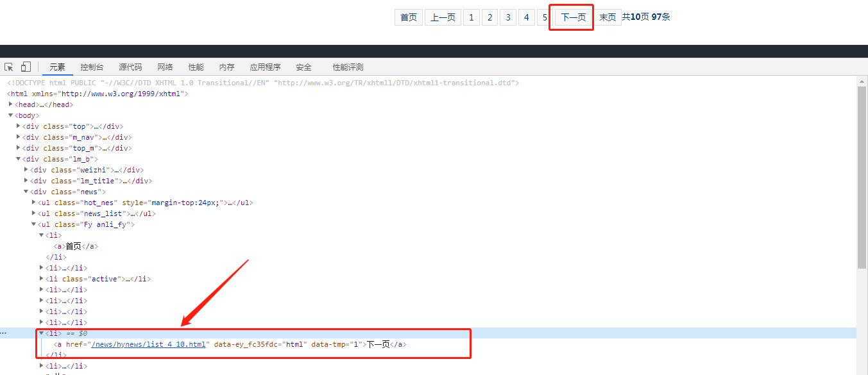This screenshot has height=375, width=868.
Task: Open the 性能评测 tab
Action: [348, 67]
